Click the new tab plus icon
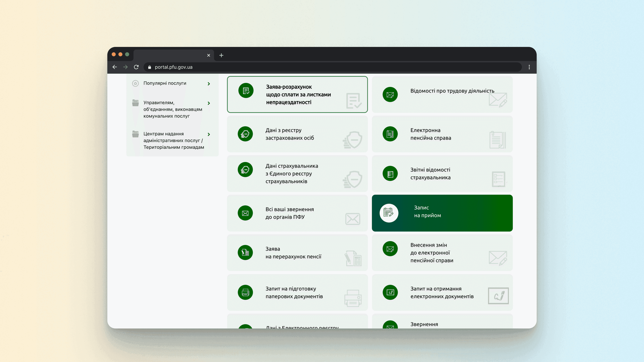The width and height of the screenshot is (644, 362). pyautogui.click(x=221, y=55)
